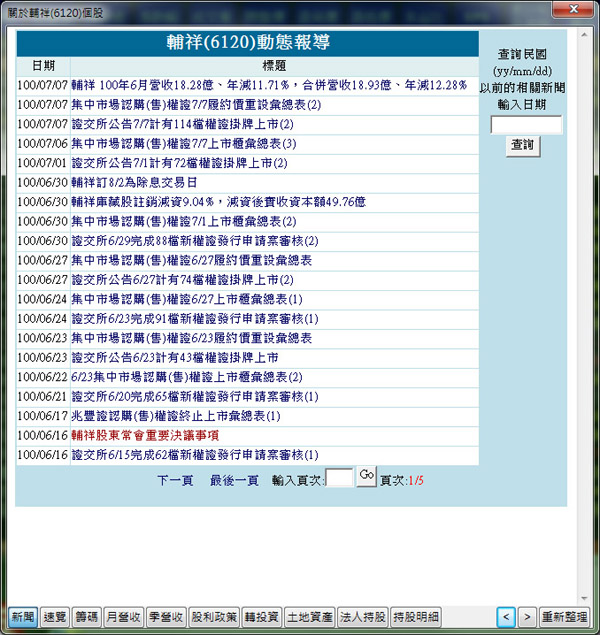Click the 標題 column header
This screenshot has width=600, height=635.
pyautogui.click(x=274, y=66)
